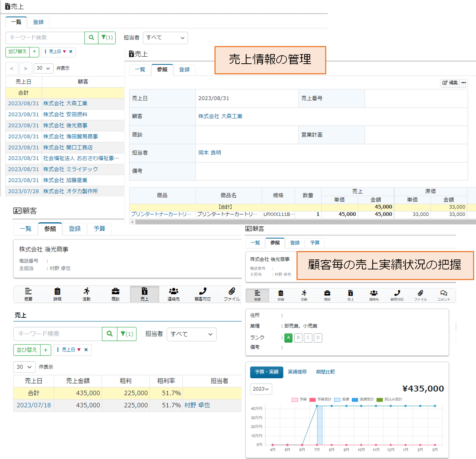Open 村野 卓也 link in customer sales table
This screenshot has width=476, height=459.
pos(197,405)
